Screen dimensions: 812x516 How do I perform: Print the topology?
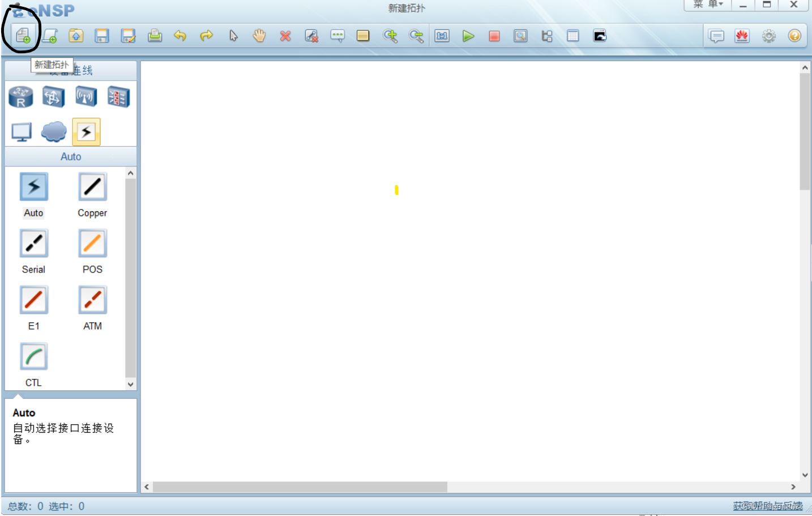pos(155,36)
